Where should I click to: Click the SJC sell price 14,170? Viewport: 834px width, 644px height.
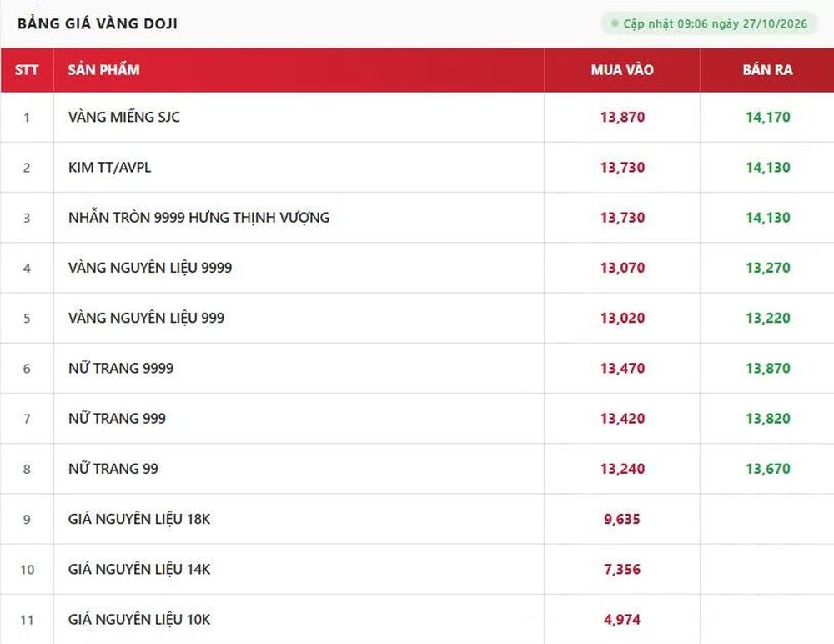pos(768,117)
